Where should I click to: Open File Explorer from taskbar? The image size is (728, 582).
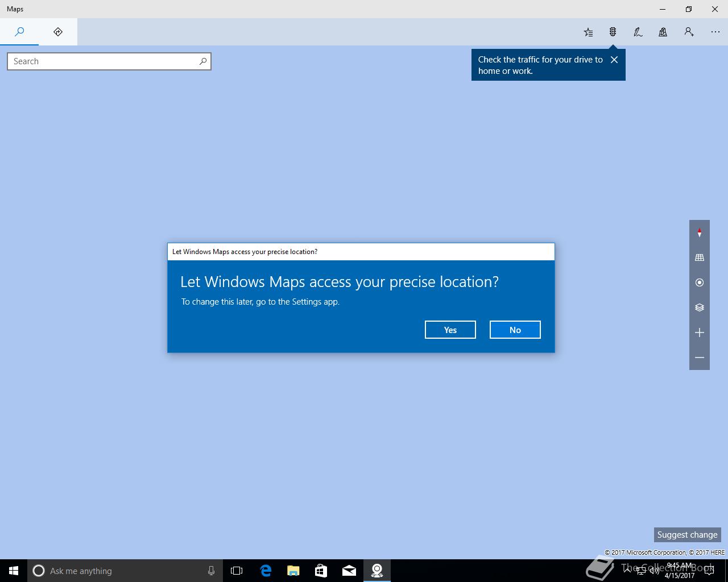(x=293, y=571)
